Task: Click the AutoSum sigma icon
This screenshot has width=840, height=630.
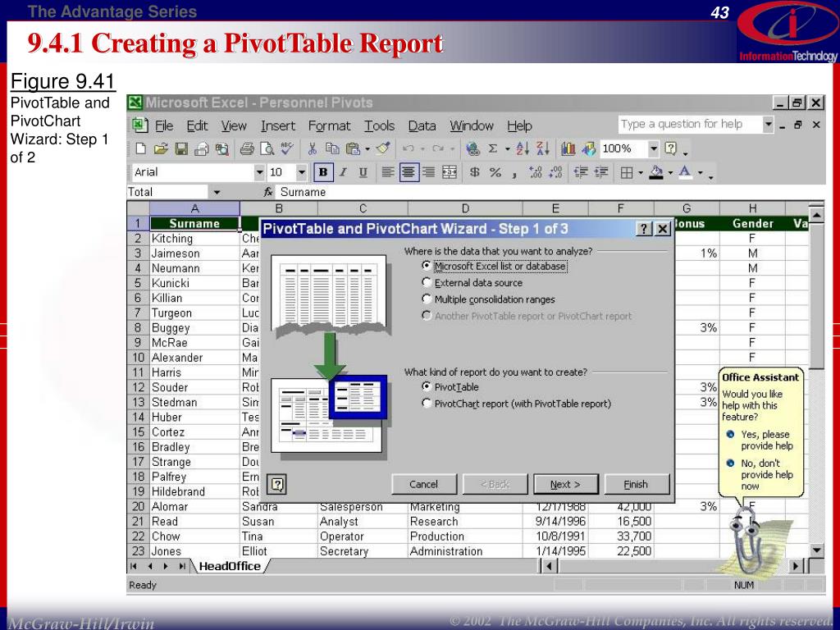Action: (493, 149)
